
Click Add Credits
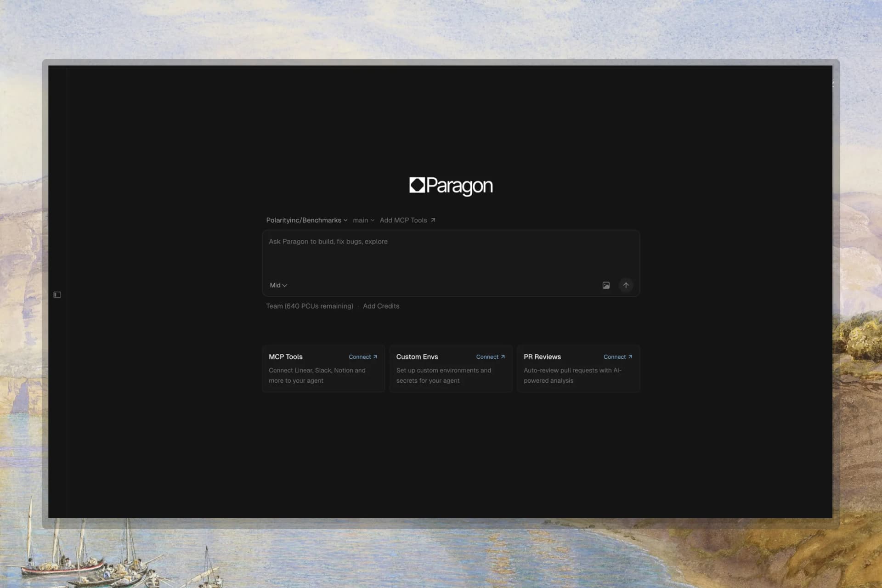point(381,305)
